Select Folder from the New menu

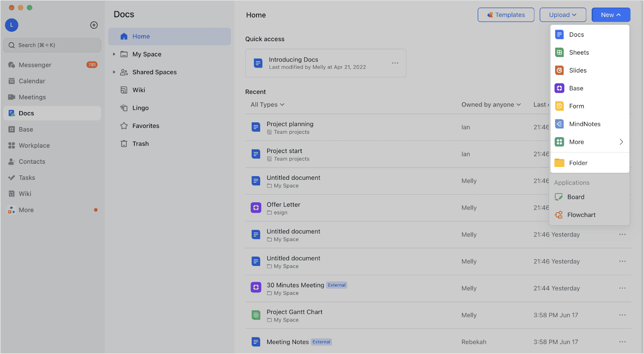pos(578,163)
